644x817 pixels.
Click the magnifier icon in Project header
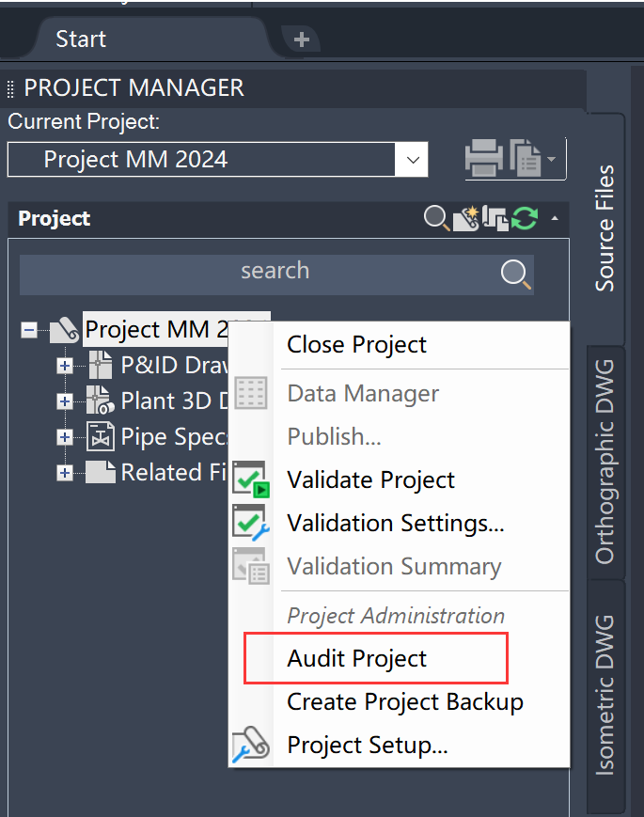click(x=436, y=218)
